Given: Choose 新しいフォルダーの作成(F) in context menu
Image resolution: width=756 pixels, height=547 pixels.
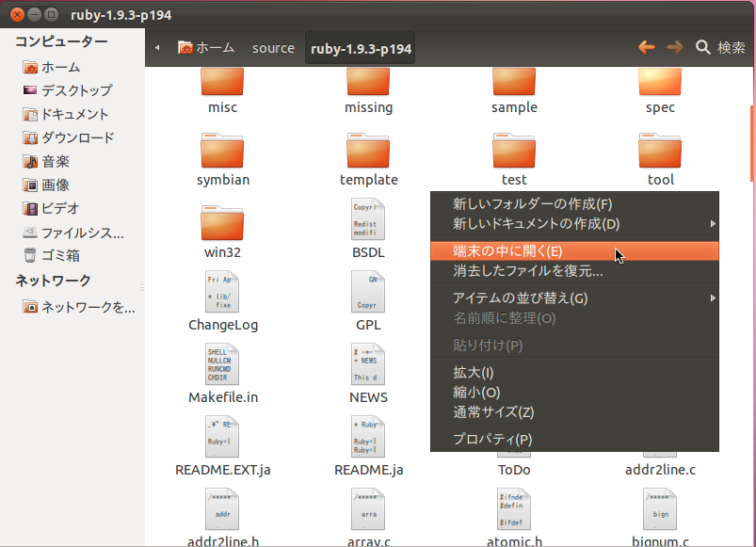Looking at the screenshot, I should pos(574,204).
